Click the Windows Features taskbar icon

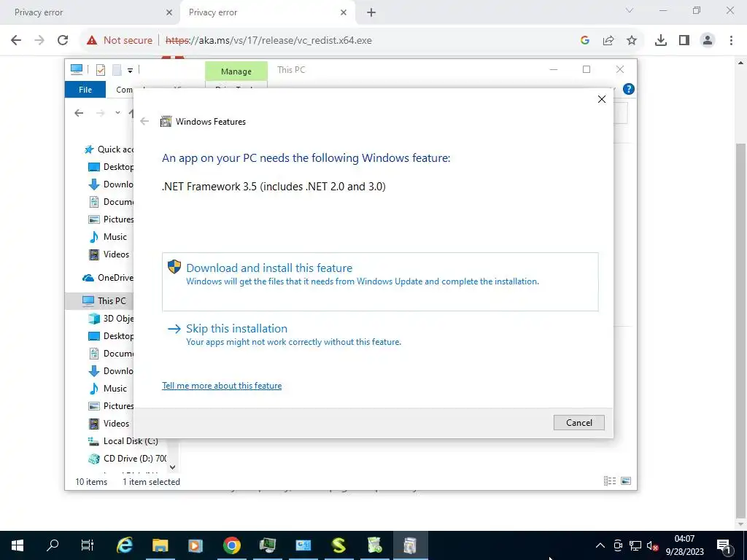[410, 545]
